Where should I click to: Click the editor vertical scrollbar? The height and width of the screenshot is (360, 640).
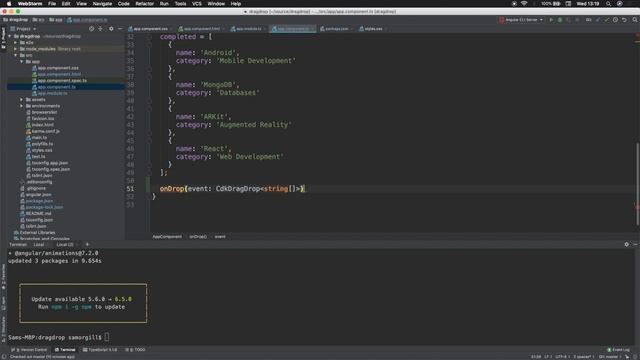(x=637, y=184)
